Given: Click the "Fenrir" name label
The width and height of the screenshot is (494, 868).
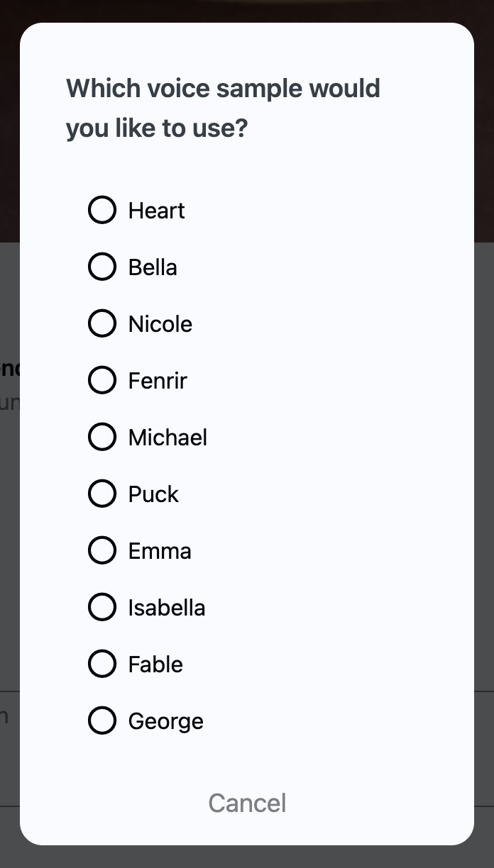Looking at the screenshot, I should click(158, 381).
